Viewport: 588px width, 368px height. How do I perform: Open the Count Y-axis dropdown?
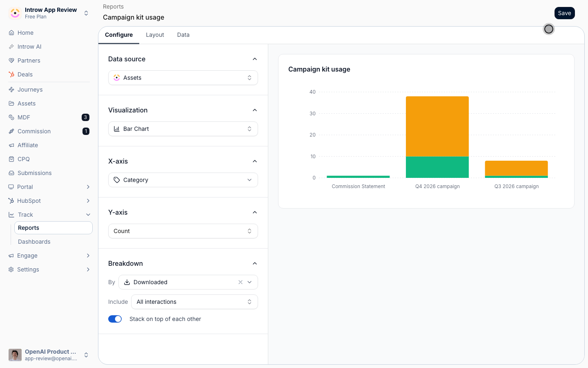[x=183, y=231]
